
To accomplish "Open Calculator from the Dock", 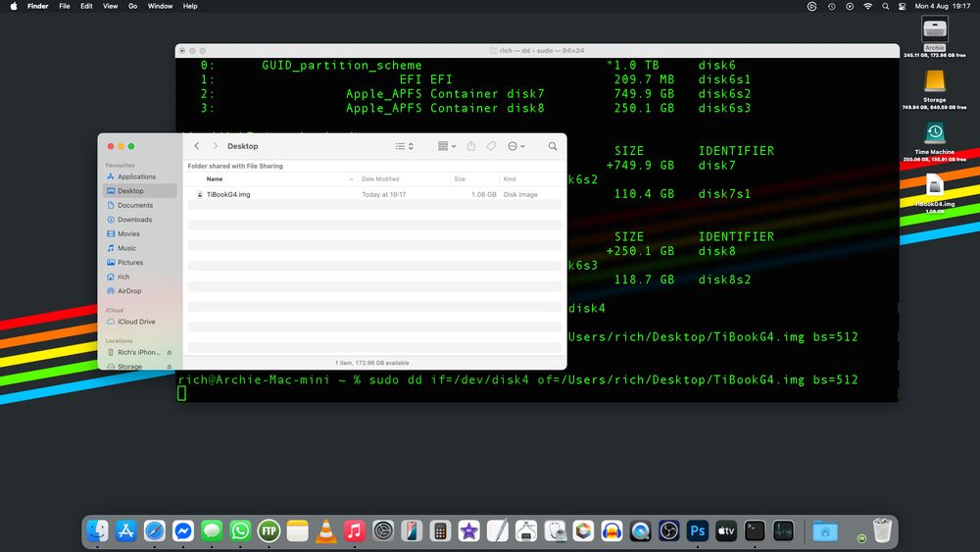I will pyautogui.click(x=440, y=531).
